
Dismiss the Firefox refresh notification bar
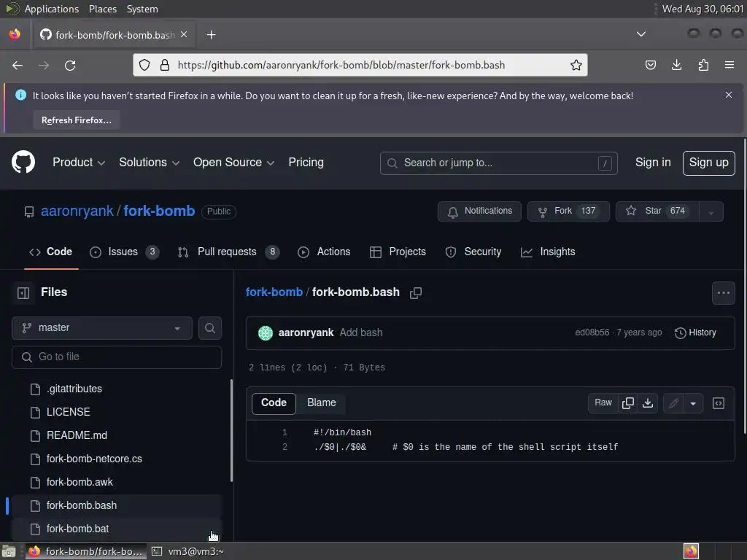point(729,96)
